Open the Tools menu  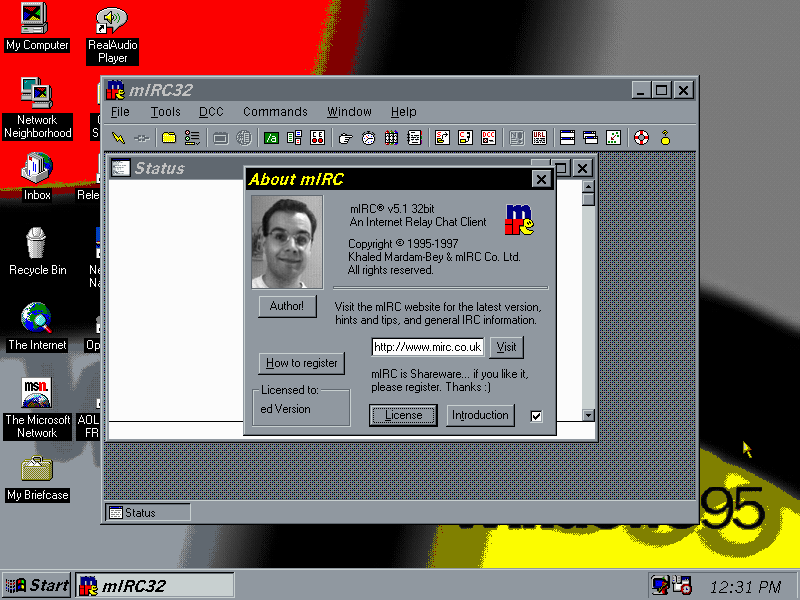coord(166,112)
